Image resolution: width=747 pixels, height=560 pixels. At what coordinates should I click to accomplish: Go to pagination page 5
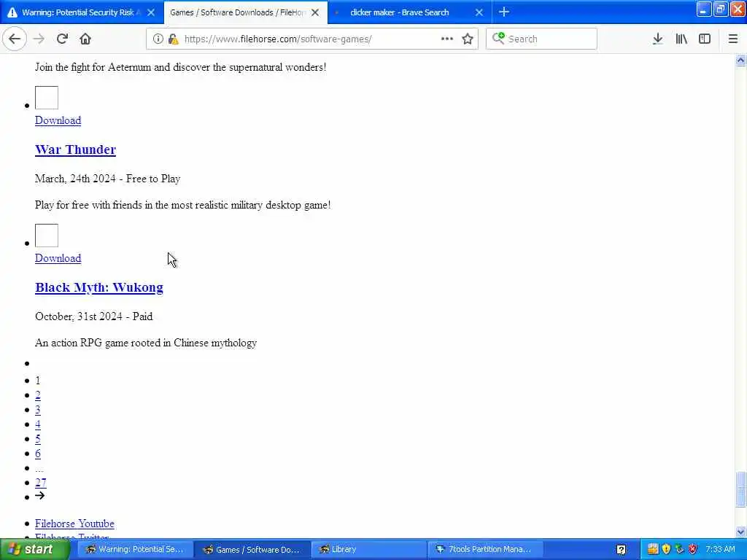(x=38, y=439)
